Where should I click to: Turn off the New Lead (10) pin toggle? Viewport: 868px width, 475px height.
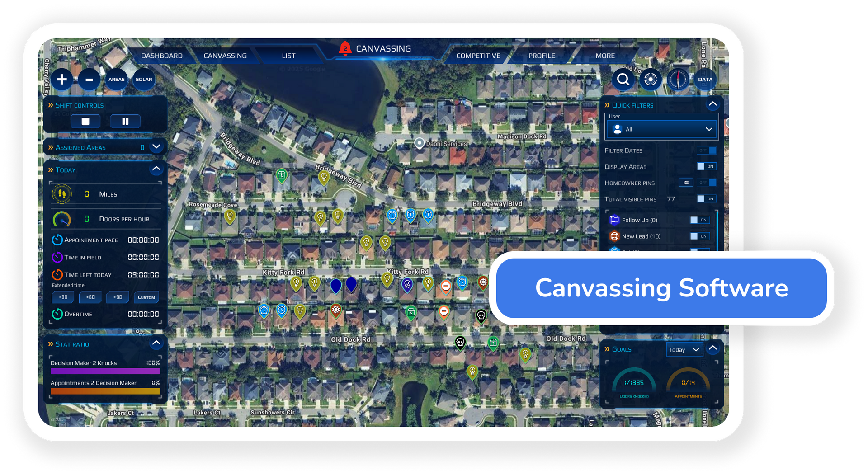[x=699, y=236]
